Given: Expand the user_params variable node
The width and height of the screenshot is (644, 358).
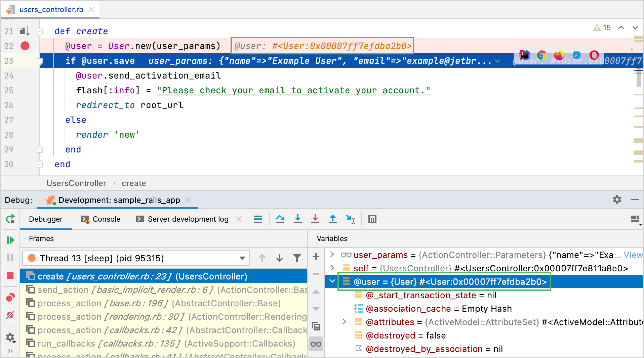Looking at the screenshot, I should pos(332,255).
